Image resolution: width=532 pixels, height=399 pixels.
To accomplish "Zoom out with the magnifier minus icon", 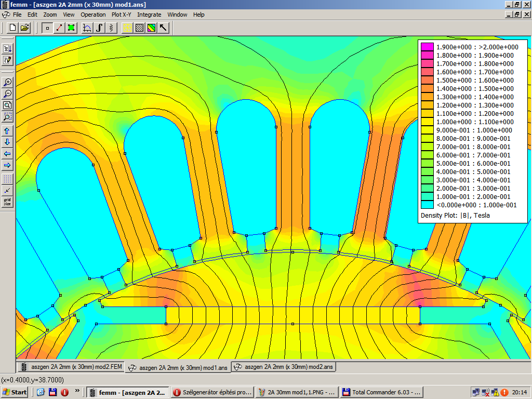I will coord(7,94).
